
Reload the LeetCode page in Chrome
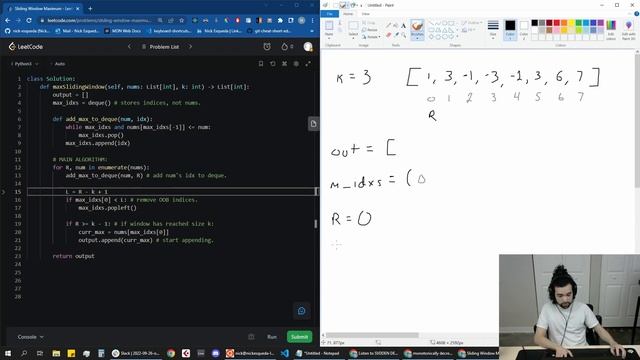tap(29, 20)
